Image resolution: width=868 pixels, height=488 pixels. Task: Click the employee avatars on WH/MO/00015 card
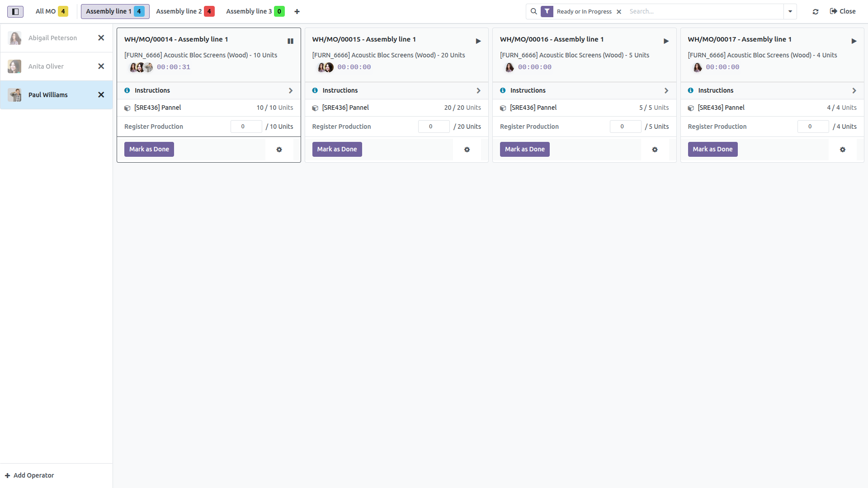click(325, 67)
